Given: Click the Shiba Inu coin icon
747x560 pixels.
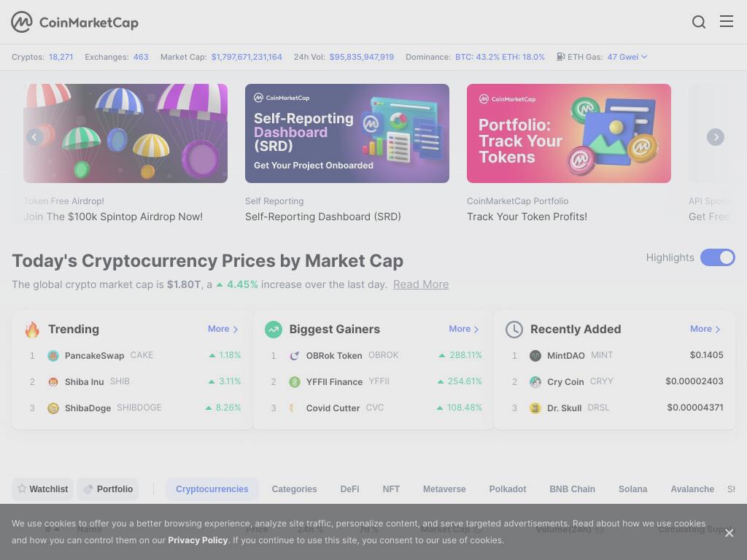Looking at the screenshot, I should (53, 382).
